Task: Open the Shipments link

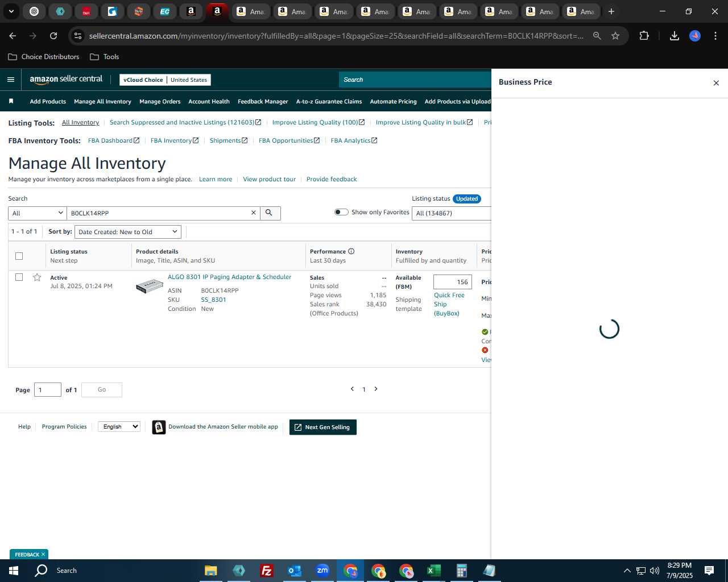Action: click(x=228, y=140)
